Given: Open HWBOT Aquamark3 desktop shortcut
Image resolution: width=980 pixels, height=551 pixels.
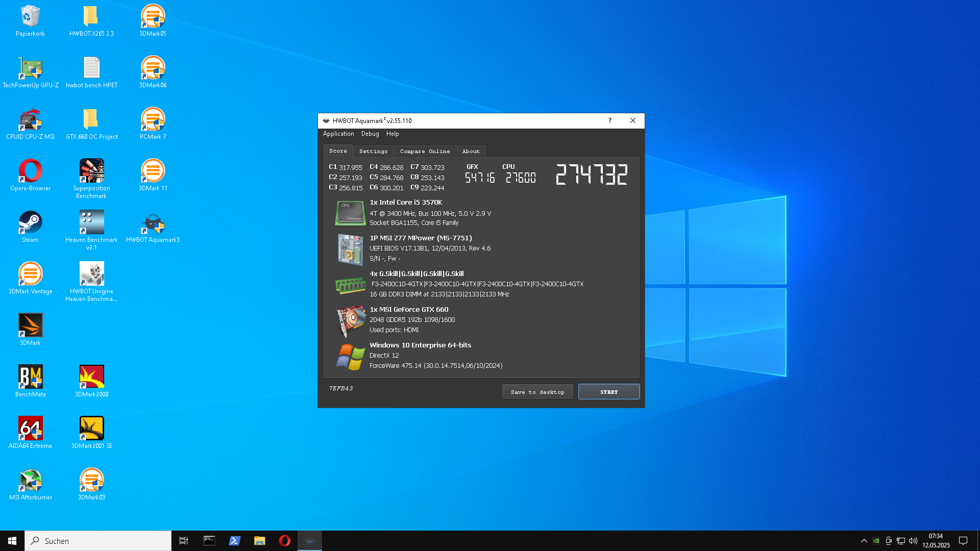Looking at the screenshot, I should [153, 227].
